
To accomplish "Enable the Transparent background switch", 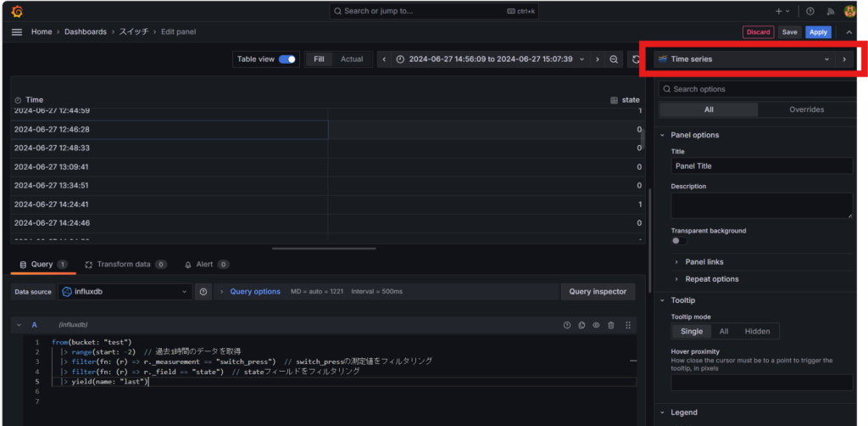I will tap(679, 241).
